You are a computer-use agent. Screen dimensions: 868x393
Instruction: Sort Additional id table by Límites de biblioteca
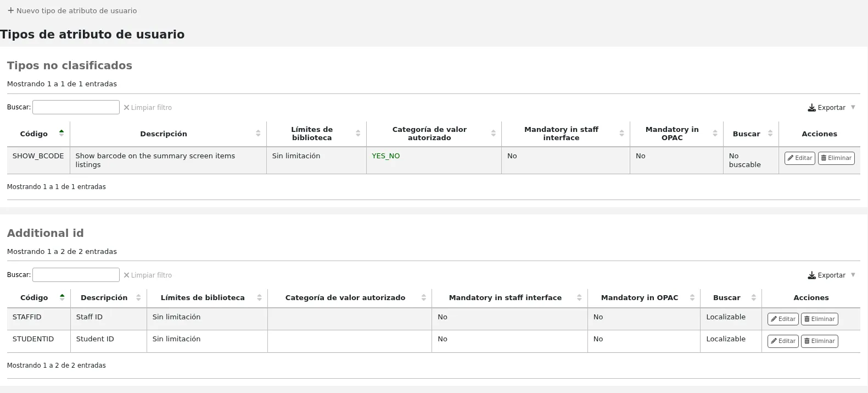click(207, 297)
